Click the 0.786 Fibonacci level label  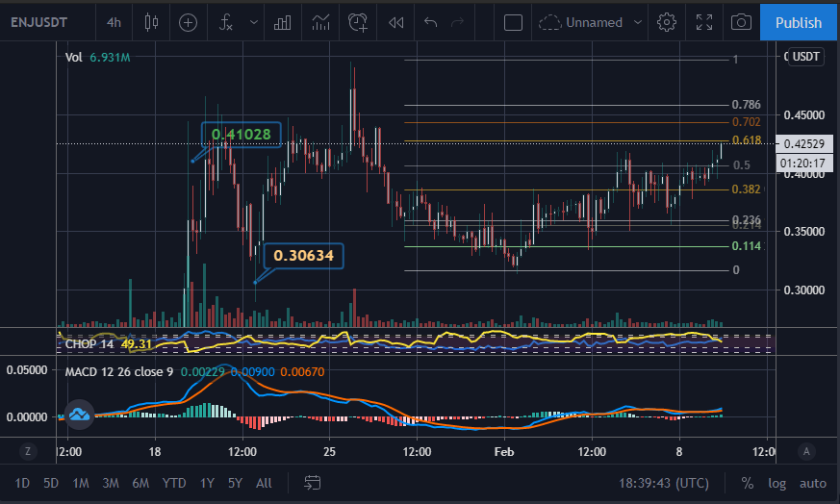point(747,105)
